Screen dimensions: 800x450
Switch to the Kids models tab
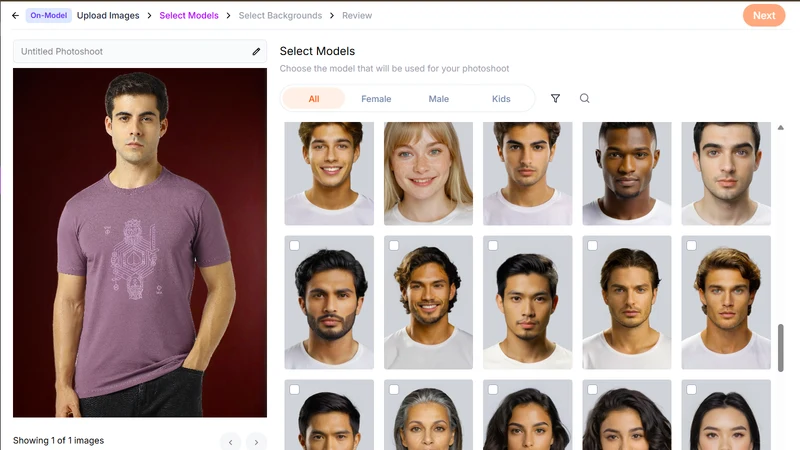click(501, 98)
